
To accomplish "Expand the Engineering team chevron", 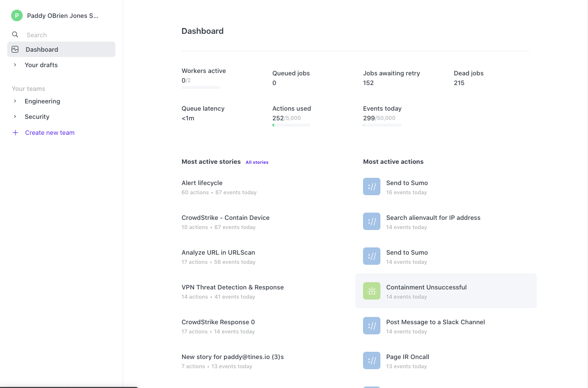I will [x=15, y=101].
